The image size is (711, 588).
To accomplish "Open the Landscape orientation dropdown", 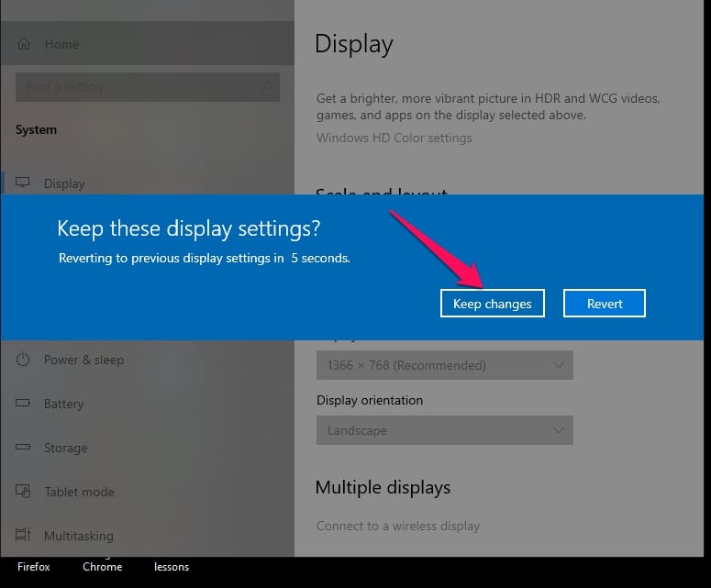I will click(x=445, y=430).
